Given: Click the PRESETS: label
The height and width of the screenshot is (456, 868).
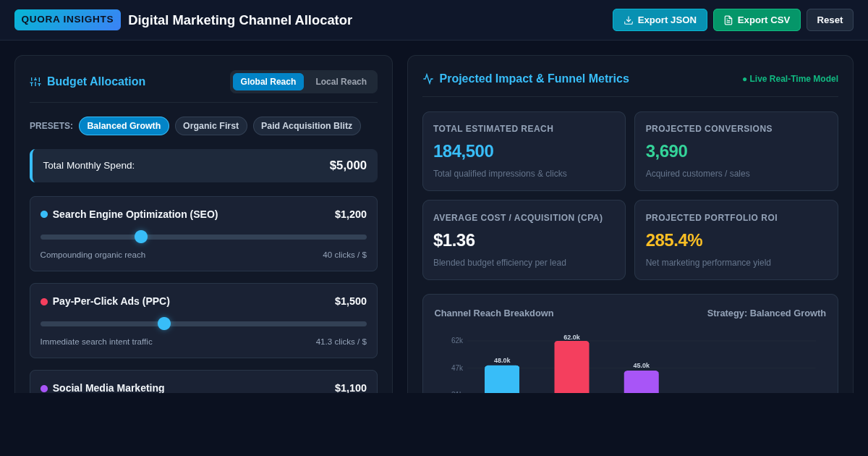Looking at the screenshot, I should (x=51, y=126).
